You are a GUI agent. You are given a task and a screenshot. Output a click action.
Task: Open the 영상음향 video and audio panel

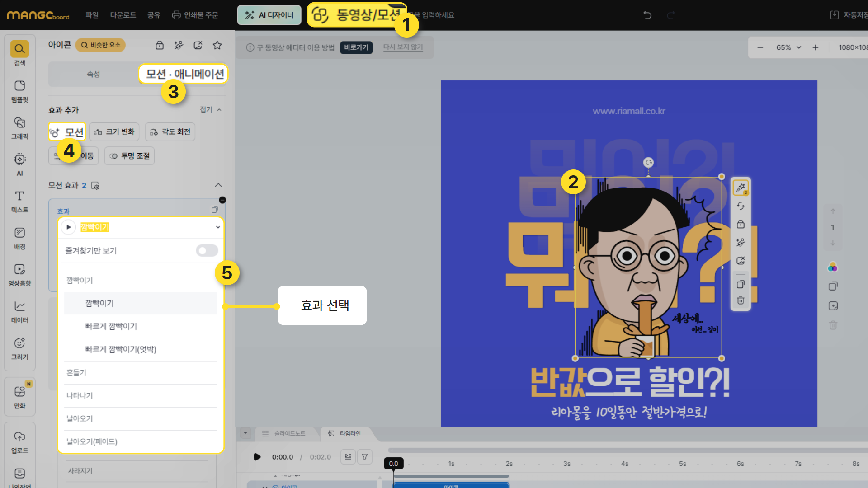pyautogui.click(x=19, y=275)
